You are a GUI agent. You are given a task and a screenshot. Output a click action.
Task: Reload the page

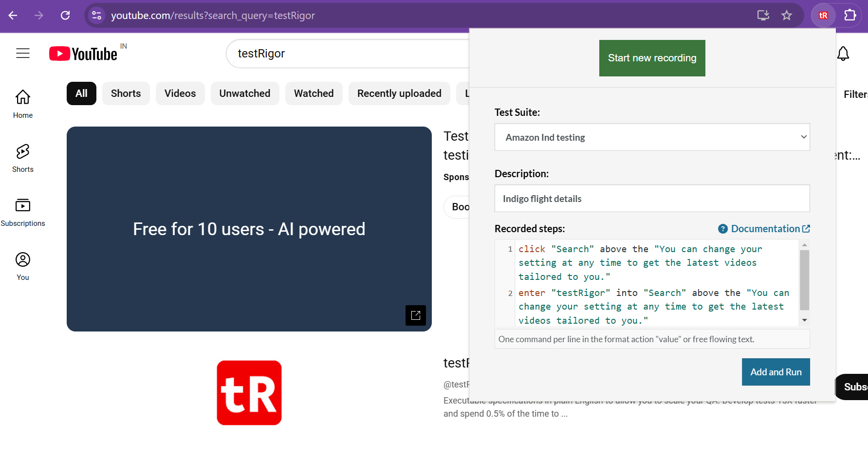(65, 16)
